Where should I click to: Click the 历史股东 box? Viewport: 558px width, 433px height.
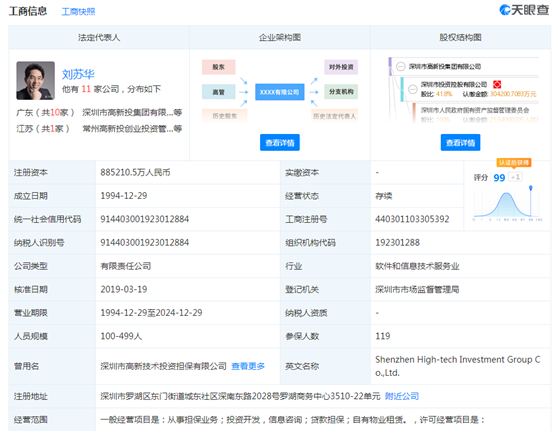tap(225, 116)
